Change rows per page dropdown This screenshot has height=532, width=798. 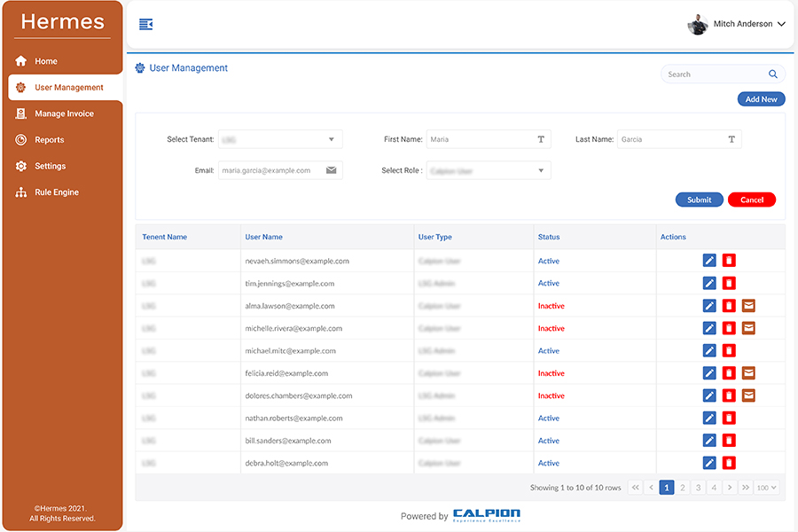[x=766, y=488]
